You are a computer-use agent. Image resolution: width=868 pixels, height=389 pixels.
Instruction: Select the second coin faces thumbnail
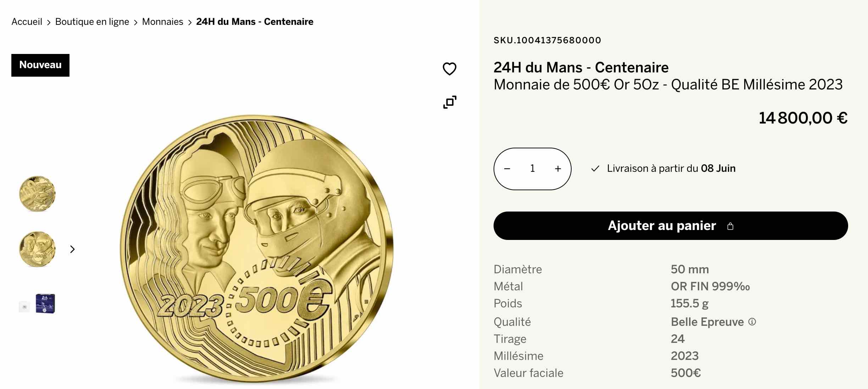[x=37, y=249]
